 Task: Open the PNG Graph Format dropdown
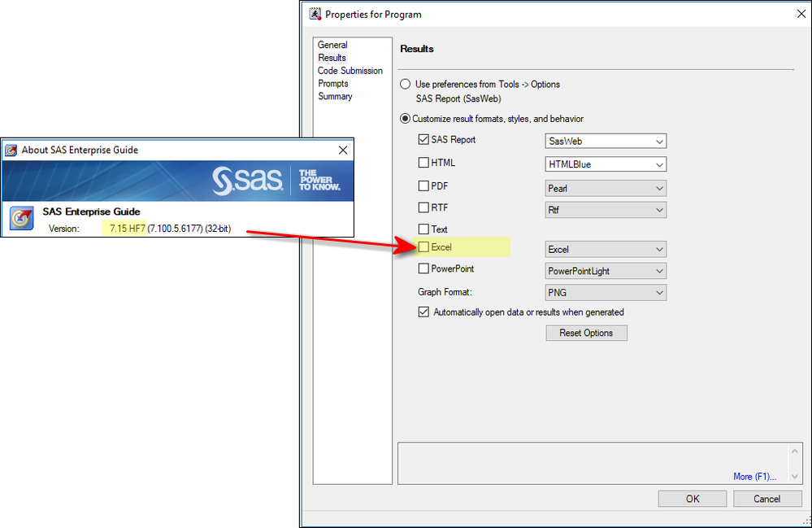(606, 292)
